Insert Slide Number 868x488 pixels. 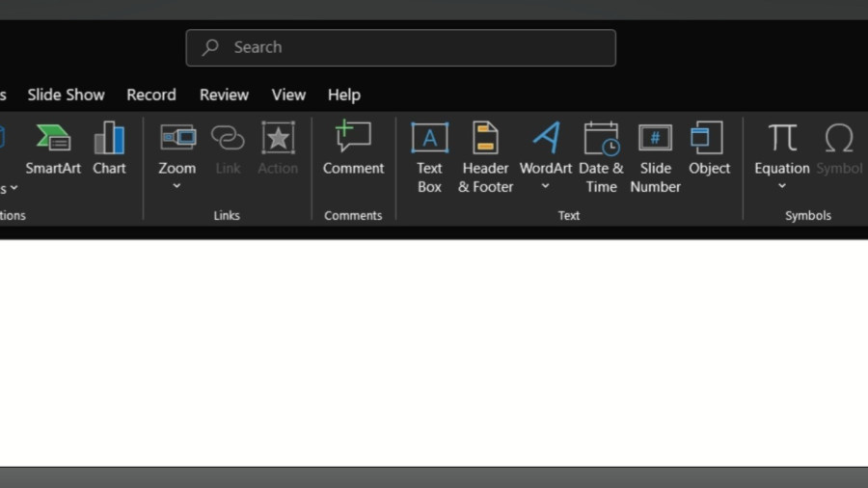[x=656, y=158]
